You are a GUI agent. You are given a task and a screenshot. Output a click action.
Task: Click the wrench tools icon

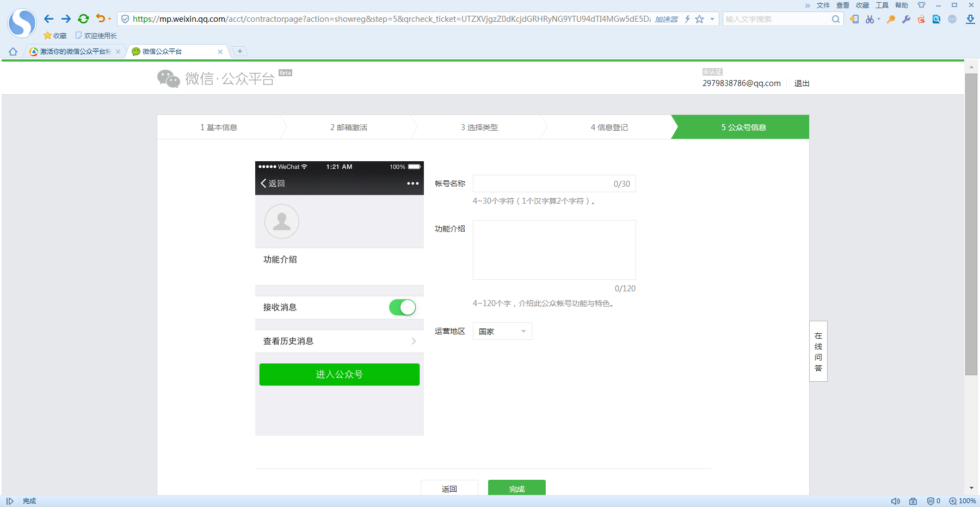tap(906, 19)
